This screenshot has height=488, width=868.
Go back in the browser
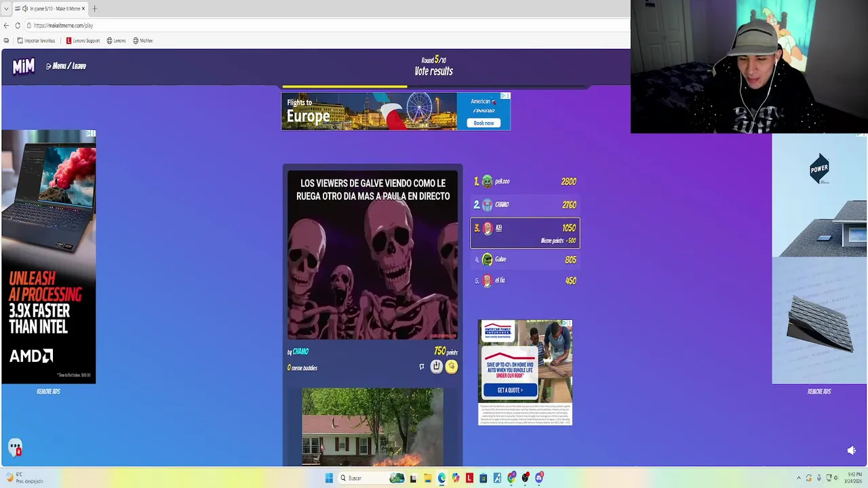(6, 25)
